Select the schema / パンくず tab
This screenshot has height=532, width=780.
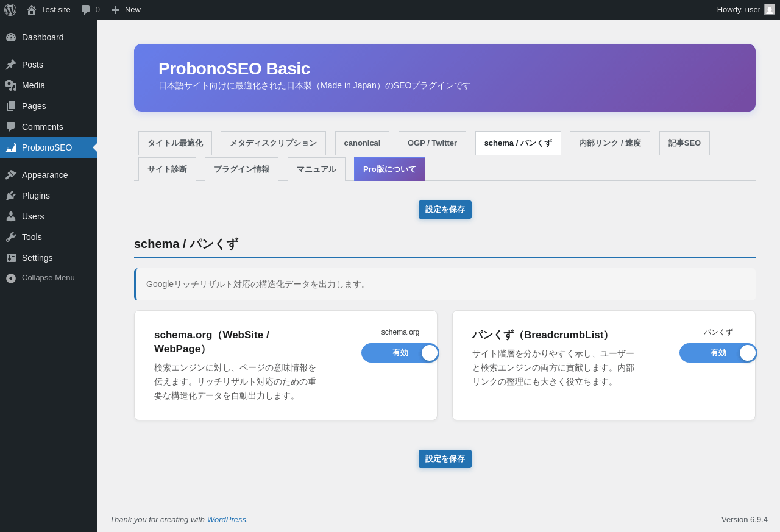coord(518,143)
